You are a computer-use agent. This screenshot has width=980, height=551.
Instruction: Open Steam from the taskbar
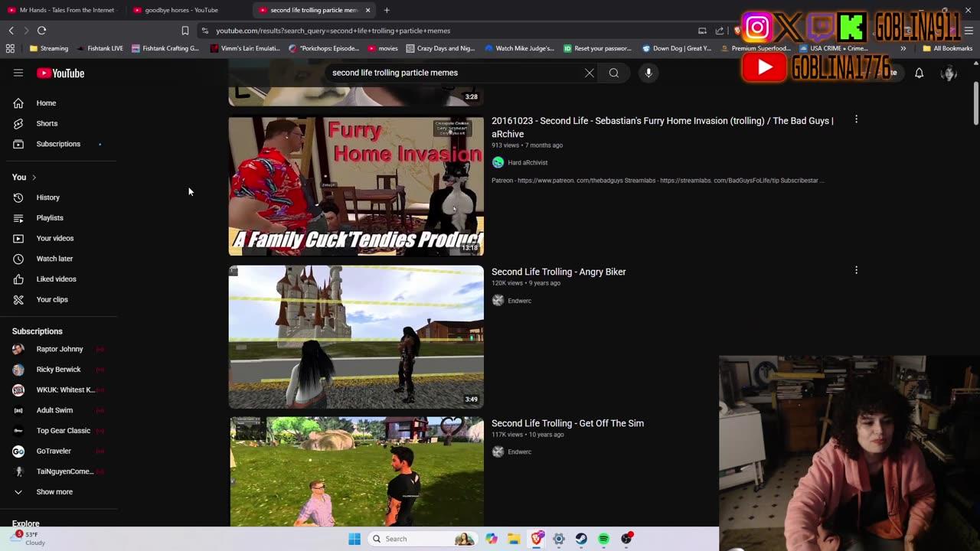[581, 539]
